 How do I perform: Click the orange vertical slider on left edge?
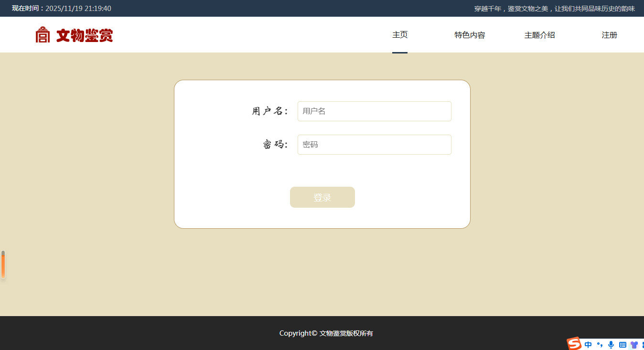pos(3,265)
